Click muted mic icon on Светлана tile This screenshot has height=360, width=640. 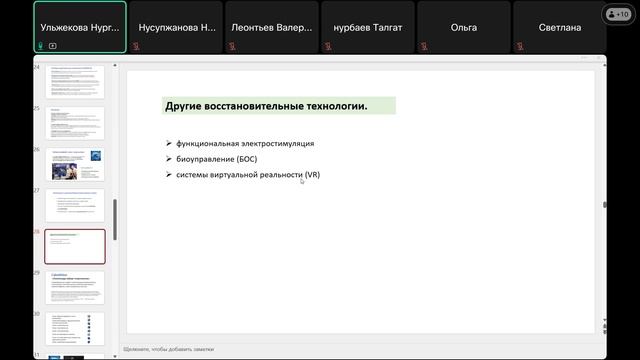[x=520, y=47]
